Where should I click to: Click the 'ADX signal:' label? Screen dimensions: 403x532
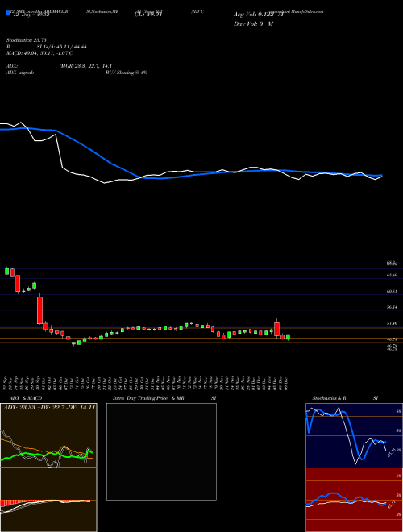(x=19, y=73)
